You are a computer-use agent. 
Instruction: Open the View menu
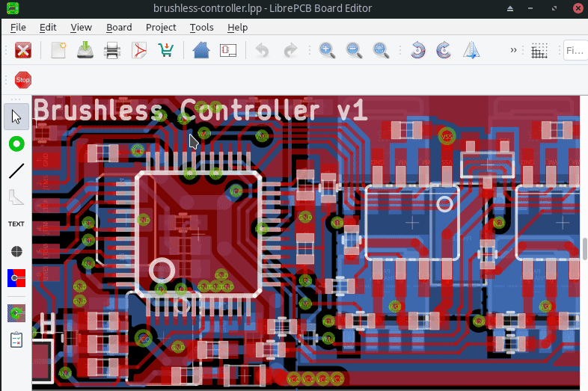(x=81, y=28)
